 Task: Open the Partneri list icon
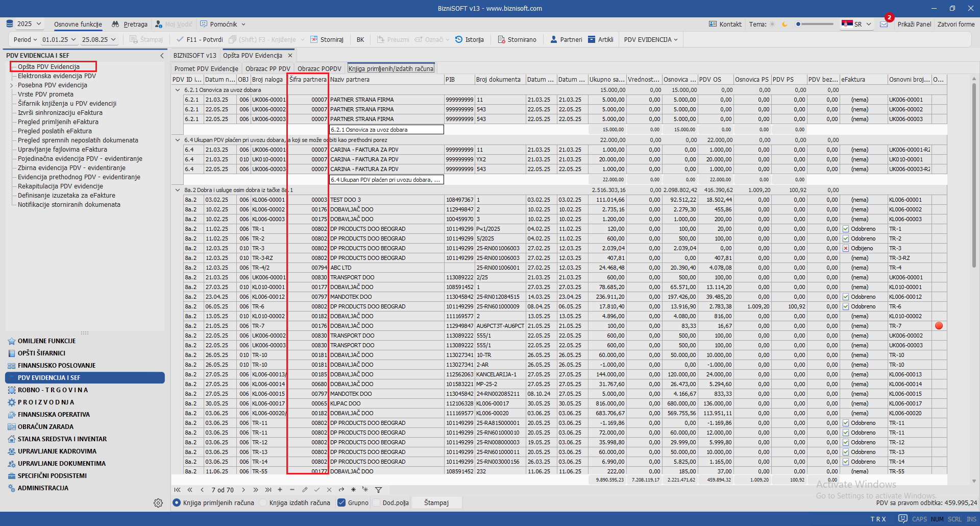coord(554,39)
